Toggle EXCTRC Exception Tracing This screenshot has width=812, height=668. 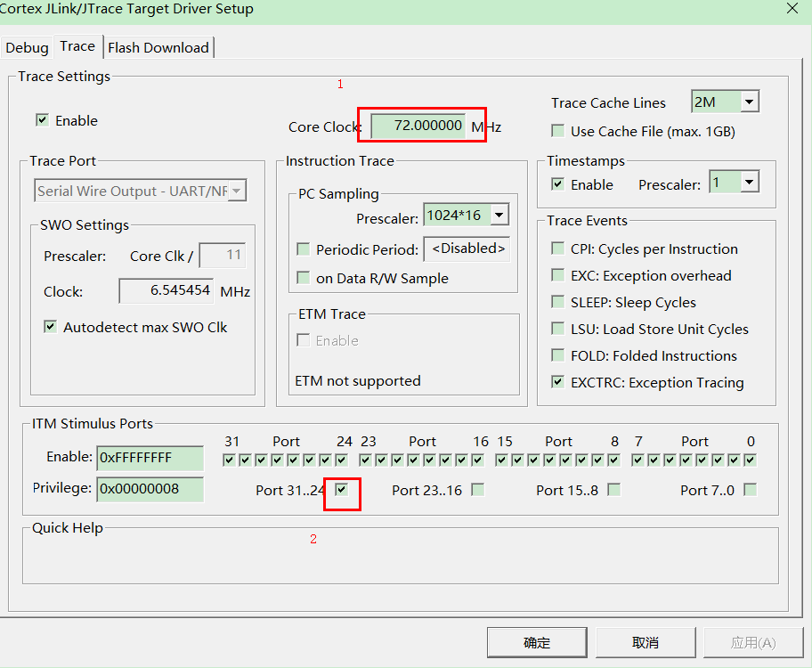pos(557,382)
